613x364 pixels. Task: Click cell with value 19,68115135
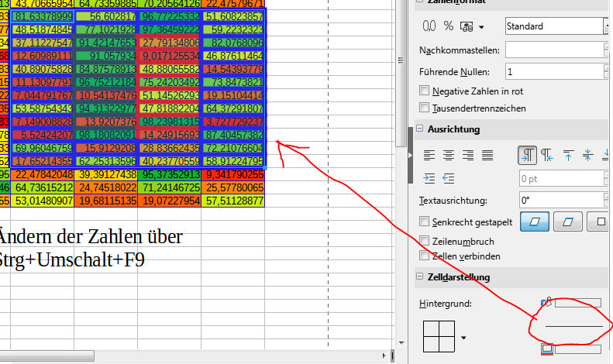(105, 201)
